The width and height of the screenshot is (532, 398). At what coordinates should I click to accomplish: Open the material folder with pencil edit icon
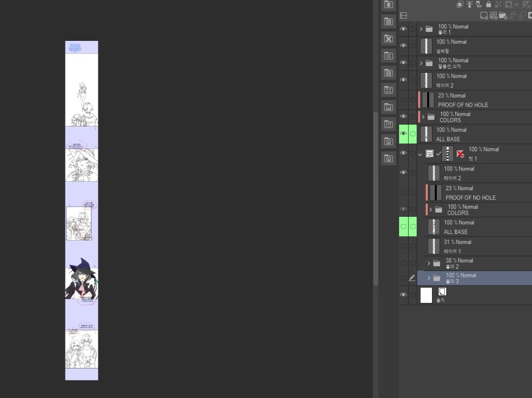388,124
